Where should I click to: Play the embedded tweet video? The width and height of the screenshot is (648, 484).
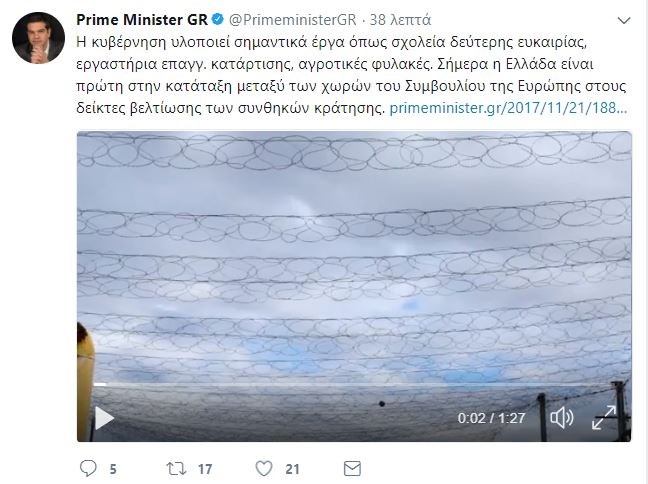pyautogui.click(x=104, y=418)
